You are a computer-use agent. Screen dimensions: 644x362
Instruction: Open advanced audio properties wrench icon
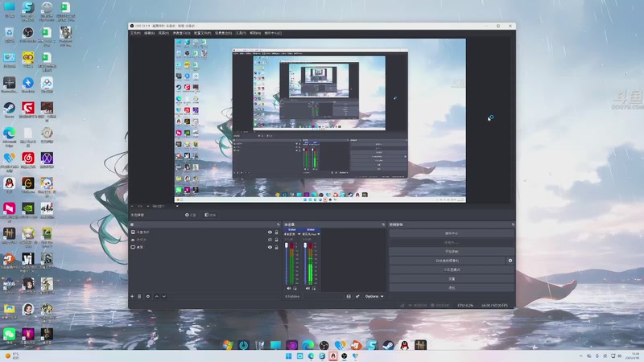pos(357,296)
